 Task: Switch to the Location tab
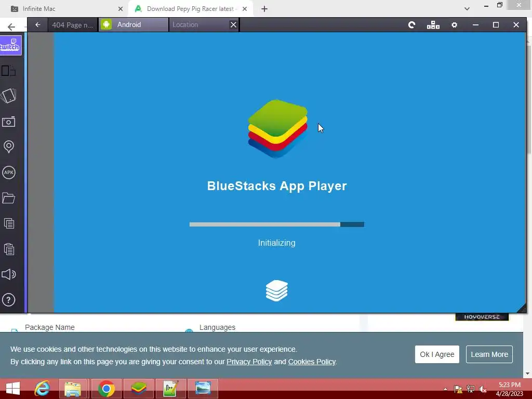199,25
